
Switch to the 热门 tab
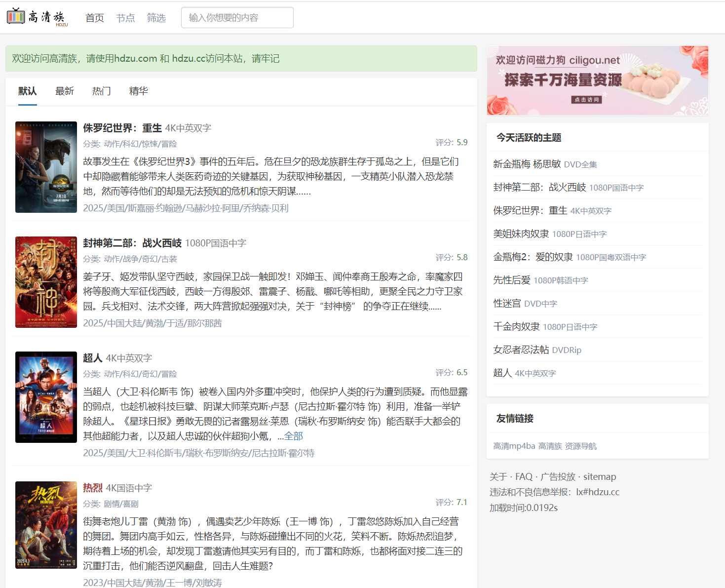click(101, 91)
